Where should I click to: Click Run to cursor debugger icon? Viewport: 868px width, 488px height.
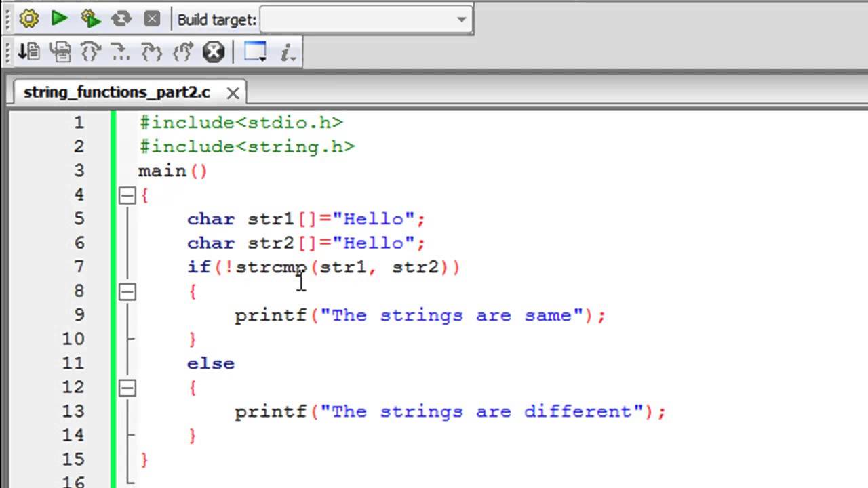click(x=28, y=52)
